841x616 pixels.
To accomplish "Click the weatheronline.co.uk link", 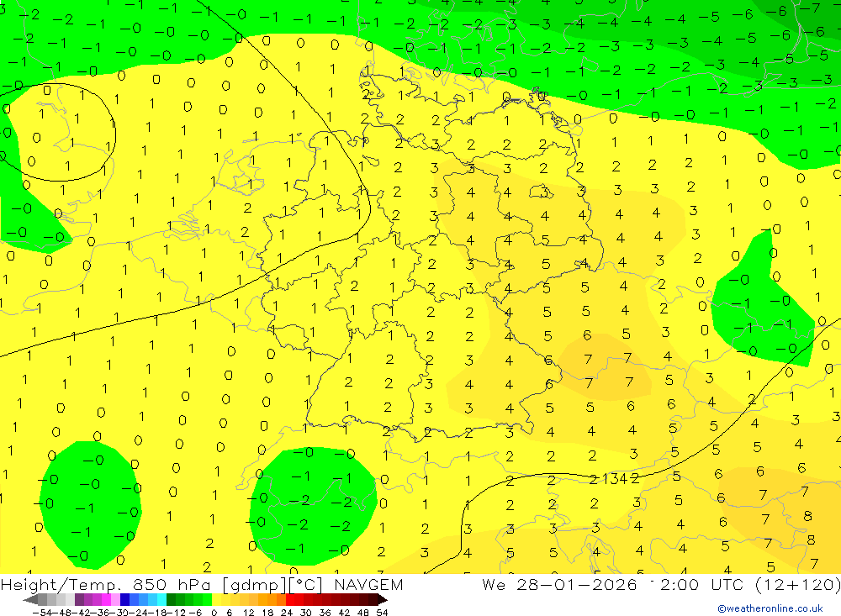I will point(770,608).
